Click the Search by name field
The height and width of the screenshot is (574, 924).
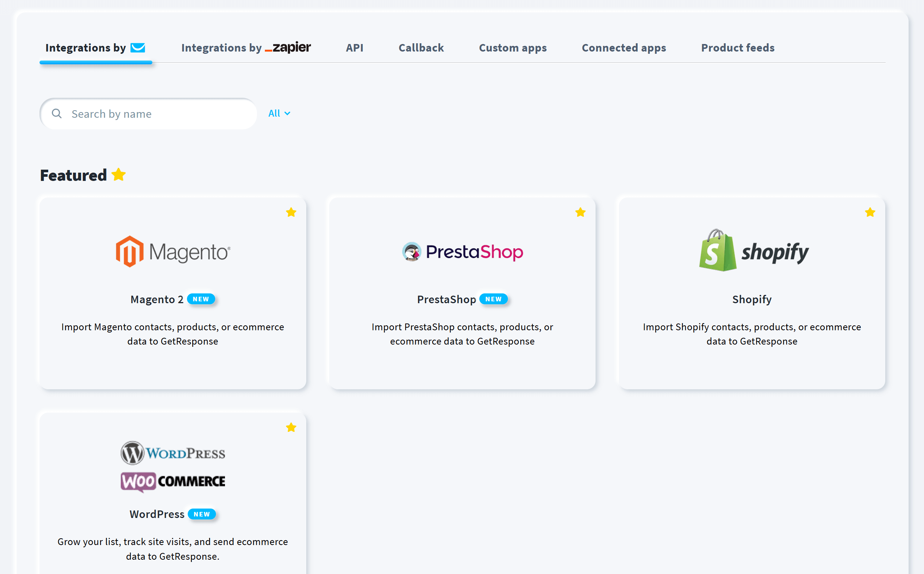coord(149,114)
